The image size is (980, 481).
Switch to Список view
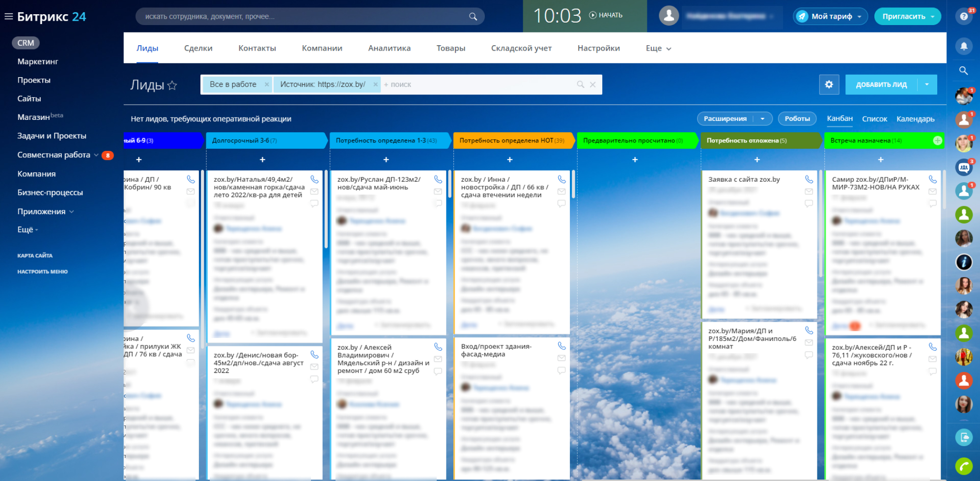(874, 119)
